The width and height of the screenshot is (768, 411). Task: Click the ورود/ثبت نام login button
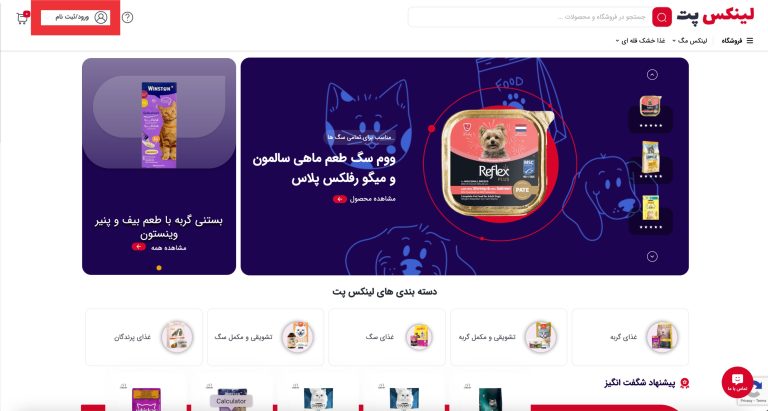pyautogui.click(x=75, y=18)
